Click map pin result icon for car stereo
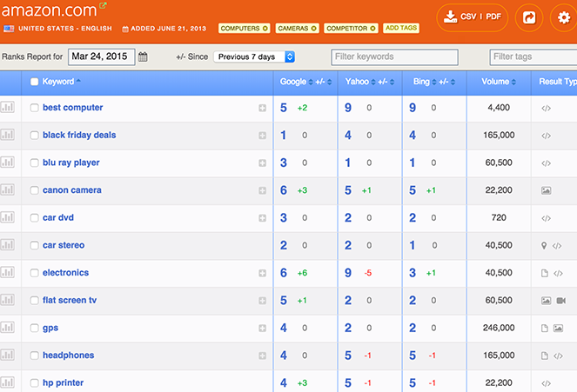Viewport: 577px width, 392px height. pos(544,246)
